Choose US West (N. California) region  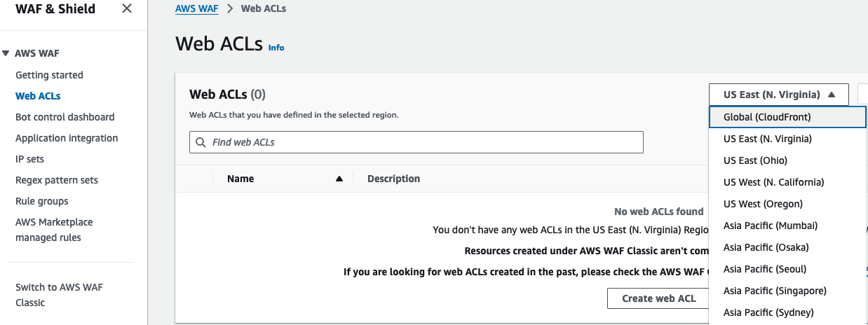click(788, 182)
